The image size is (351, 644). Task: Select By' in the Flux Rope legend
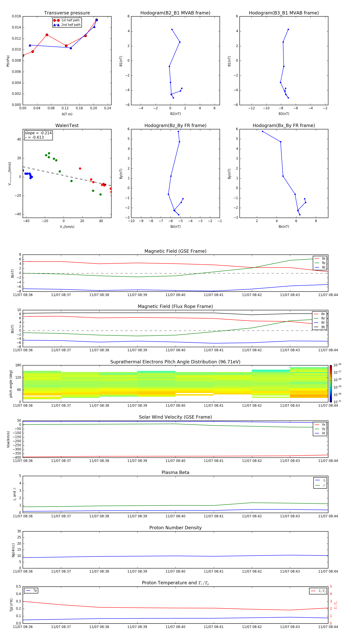point(320,318)
